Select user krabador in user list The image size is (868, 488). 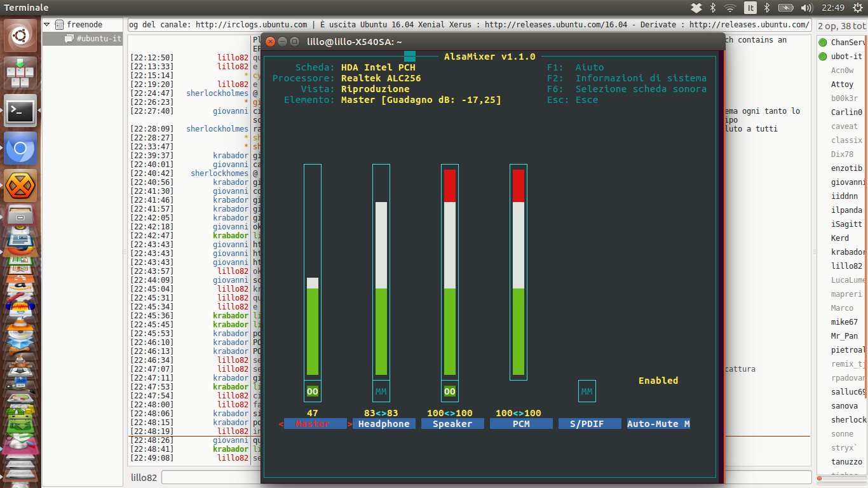[848, 252]
